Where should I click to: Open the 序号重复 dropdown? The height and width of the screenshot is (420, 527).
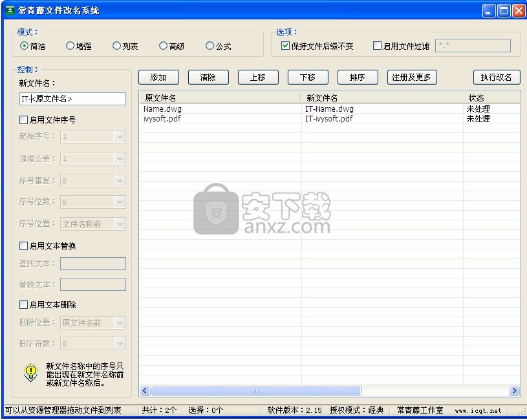point(120,181)
